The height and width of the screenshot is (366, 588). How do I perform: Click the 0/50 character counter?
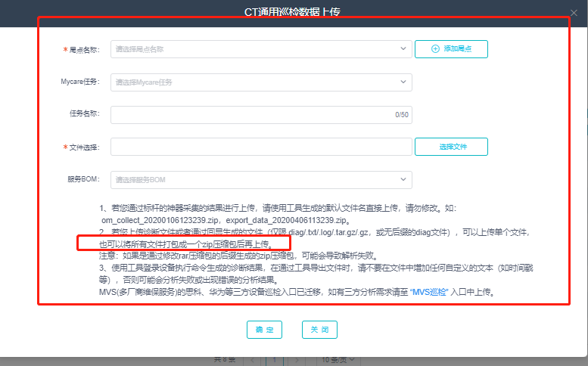[x=402, y=115]
